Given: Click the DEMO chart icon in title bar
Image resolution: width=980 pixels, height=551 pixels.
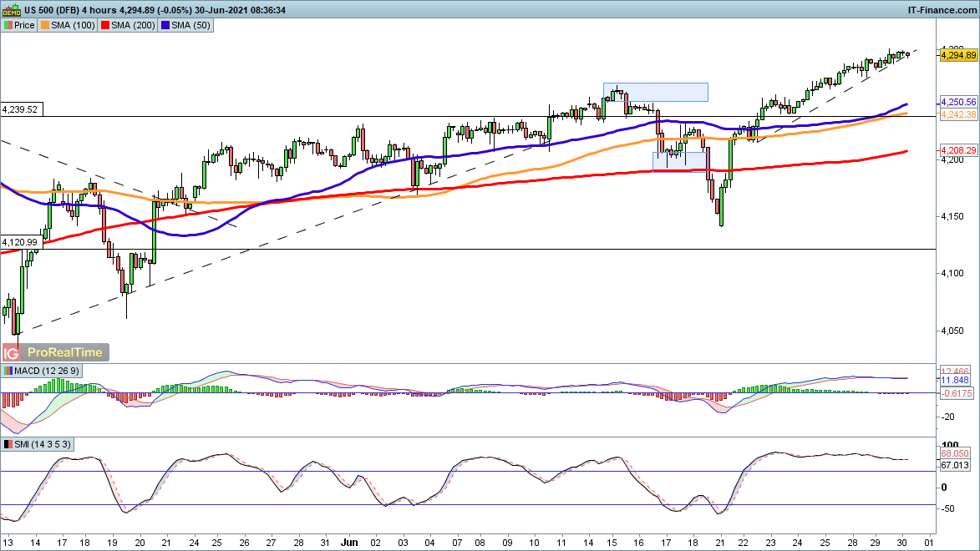Looking at the screenshot, I should [x=11, y=8].
